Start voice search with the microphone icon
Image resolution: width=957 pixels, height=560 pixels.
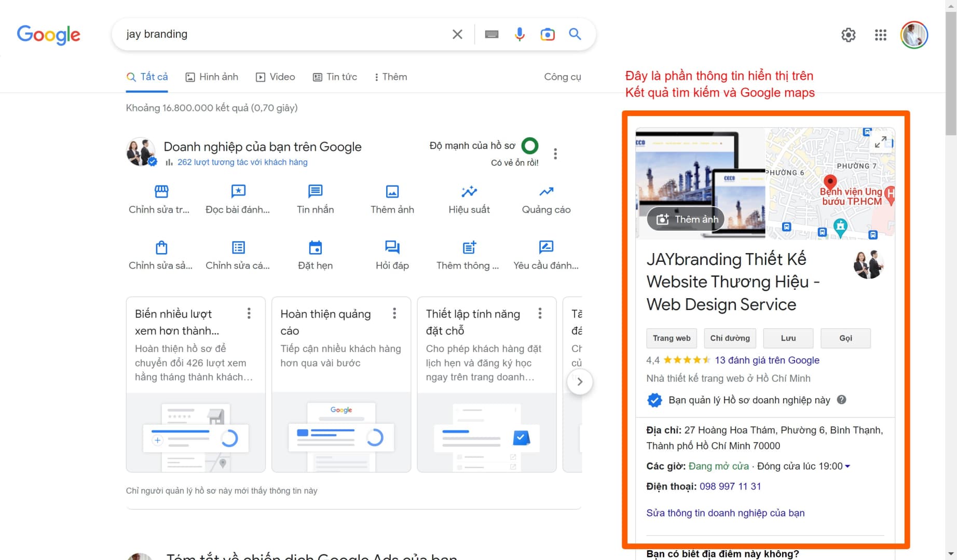click(x=519, y=34)
